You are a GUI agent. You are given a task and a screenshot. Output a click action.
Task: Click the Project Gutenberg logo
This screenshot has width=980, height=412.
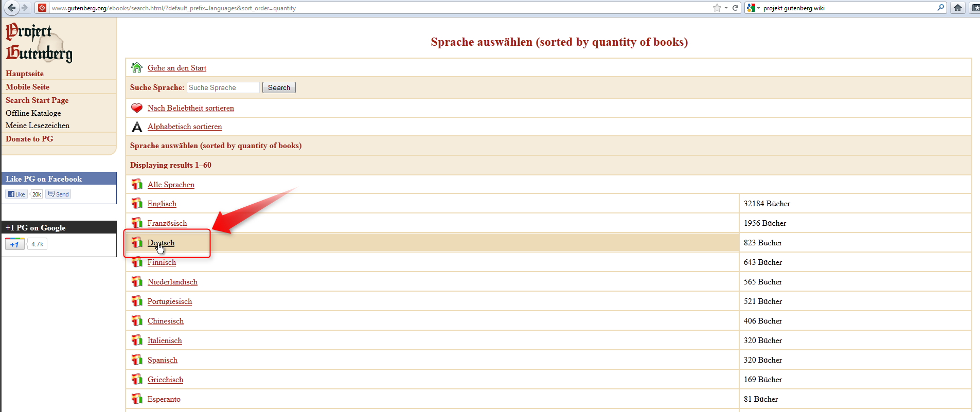tap(39, 43)
